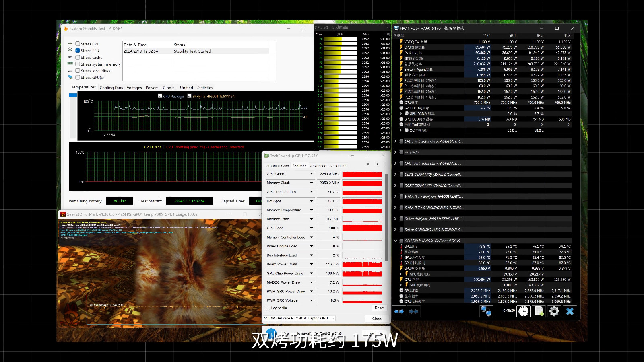Click lightning icon beside System Agent row
This screenshot has width=644, height=362.
click(401, 69)
